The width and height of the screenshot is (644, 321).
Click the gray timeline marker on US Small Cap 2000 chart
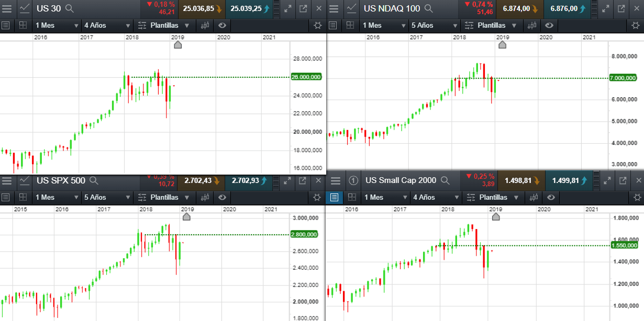496,216
